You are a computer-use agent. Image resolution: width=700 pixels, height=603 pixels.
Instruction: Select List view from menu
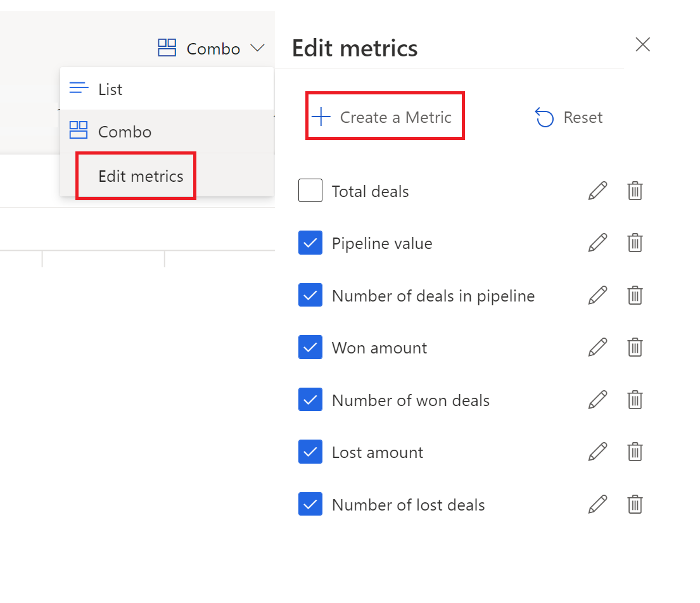point(110,89)
